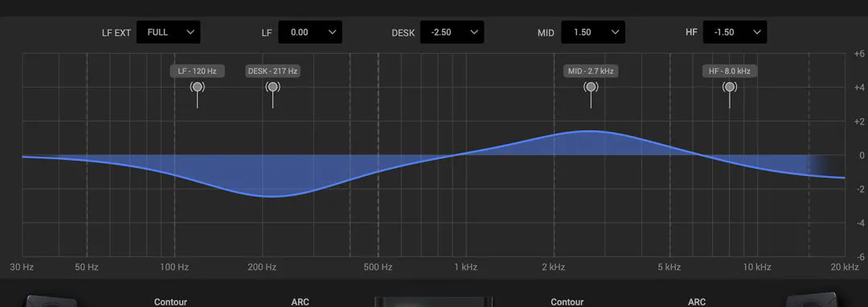Click the 100 Hz frequency axis label
This screenshot has width=868, height=307.
174,267
